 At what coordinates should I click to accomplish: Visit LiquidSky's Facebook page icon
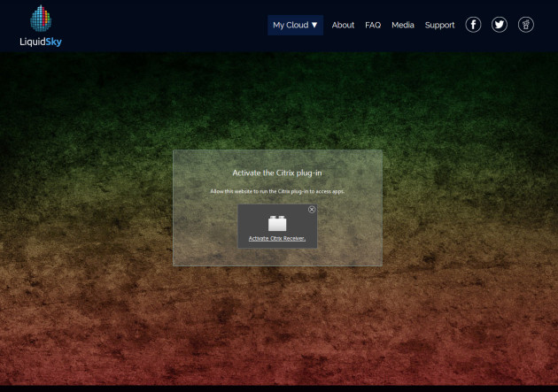[x=473, y=25]
